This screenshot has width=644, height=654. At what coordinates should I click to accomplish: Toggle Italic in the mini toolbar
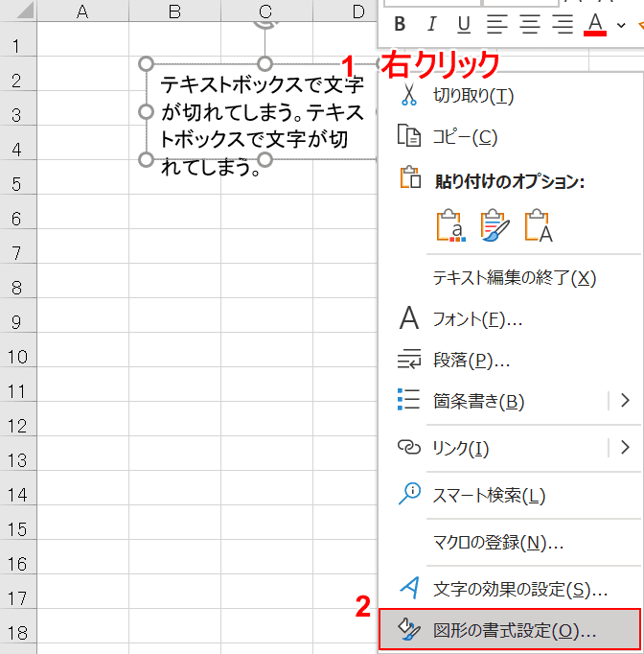(x=432, y=24)
